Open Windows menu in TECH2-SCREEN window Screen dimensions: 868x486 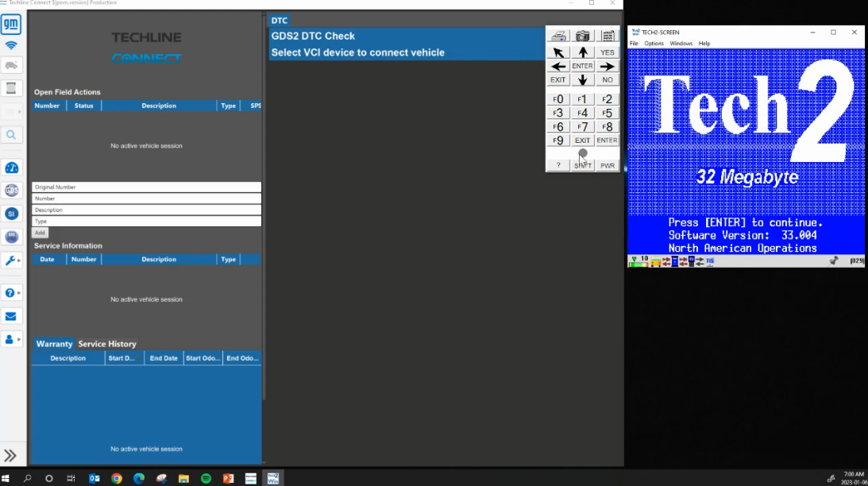pos(681,44)
